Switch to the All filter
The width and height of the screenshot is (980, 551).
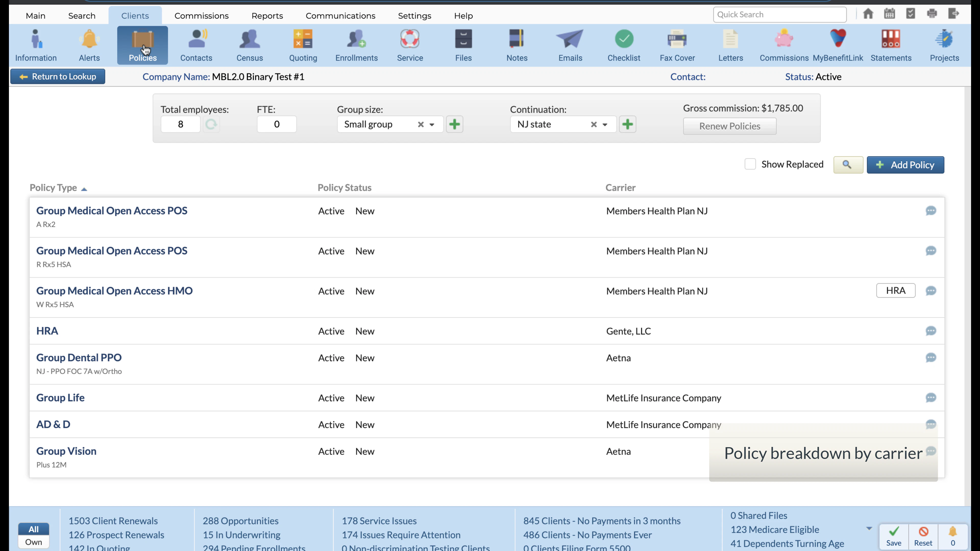tap(33, 529)
